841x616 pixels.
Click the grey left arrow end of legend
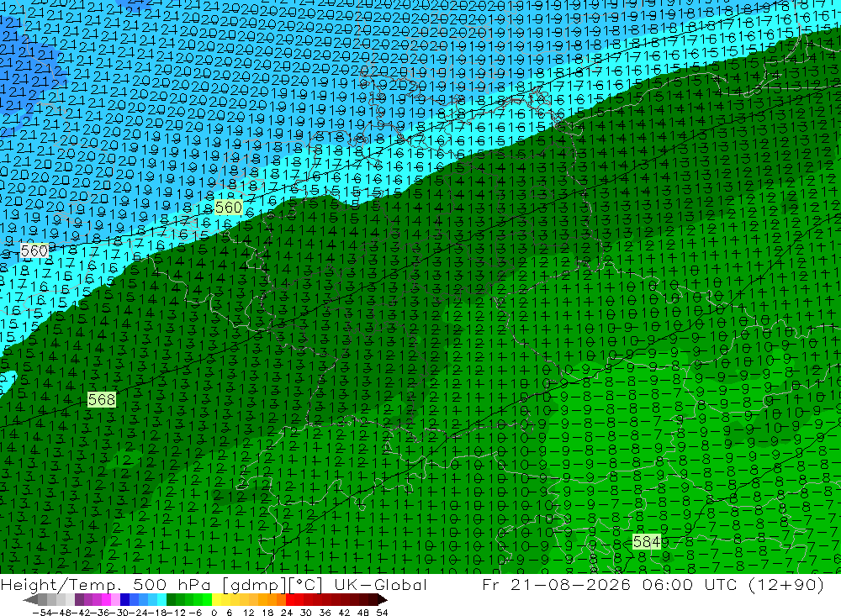30,599
